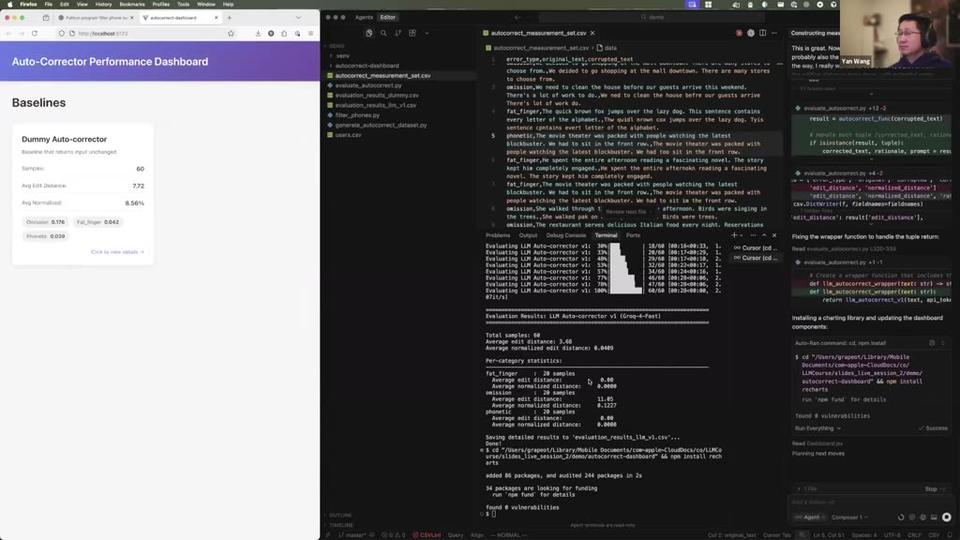
Task: Open Firefox application hamburger menu
Action: point(311,34)
